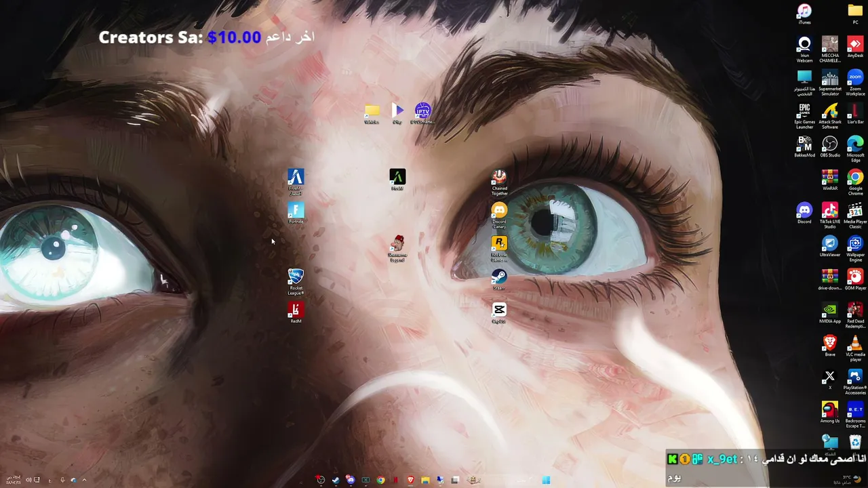Launch VLC media player icon

coord(855,349)
